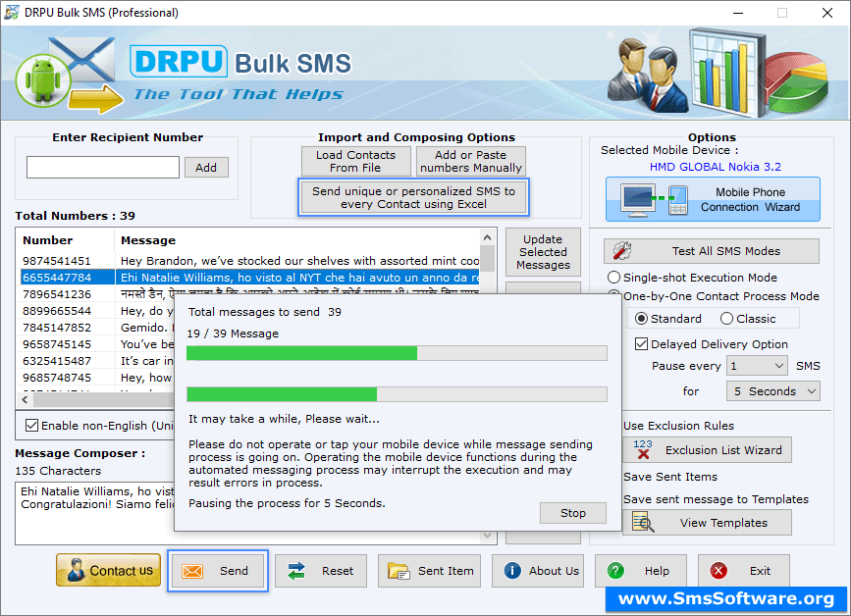Click the upper message count progress bar
Image resolution: width=851 pixels, height=616 pixels.
click(x=397, y=353)
